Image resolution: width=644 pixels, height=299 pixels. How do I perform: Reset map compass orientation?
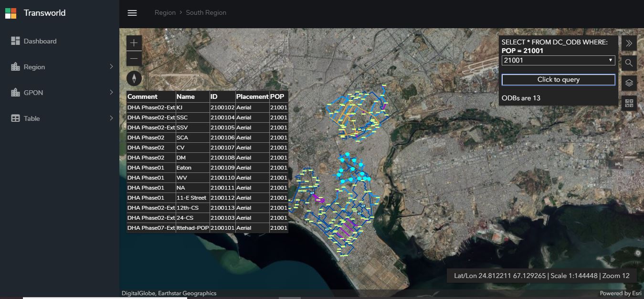(x=134, y=78)
